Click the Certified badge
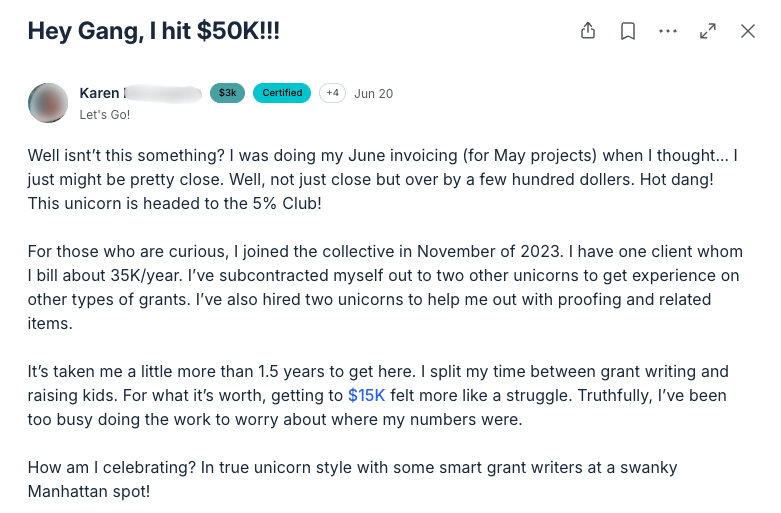The image size is (781, 513). pos(282,93)
